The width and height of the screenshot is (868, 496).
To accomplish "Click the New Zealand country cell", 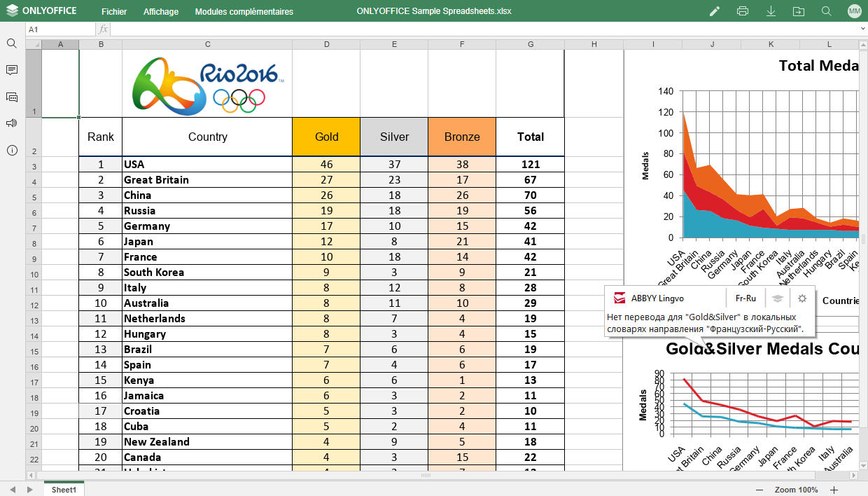I will pos(207,442).
